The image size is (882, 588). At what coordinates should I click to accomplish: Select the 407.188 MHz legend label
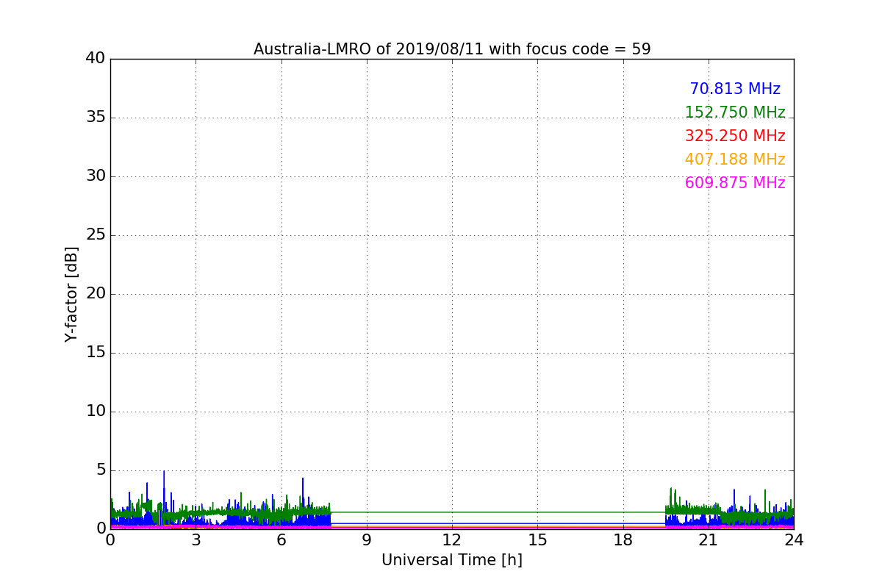(x=735, y=159)
